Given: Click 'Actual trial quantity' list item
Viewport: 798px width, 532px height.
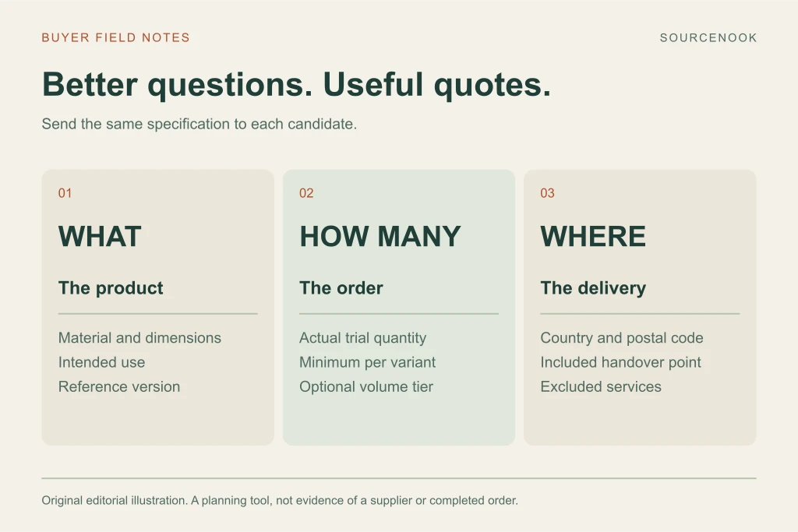Looking at the screenshot, I should pos(363,338).
